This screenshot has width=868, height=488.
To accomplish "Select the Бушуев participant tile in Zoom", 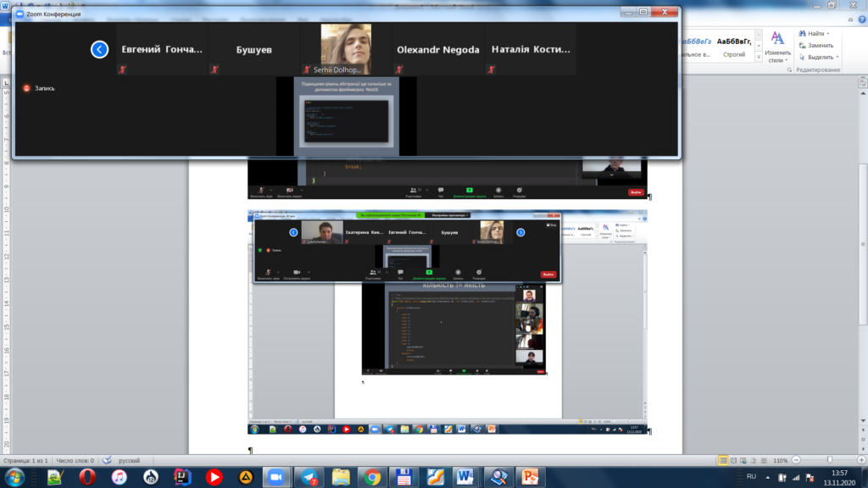I will click(x=254, y=48).
